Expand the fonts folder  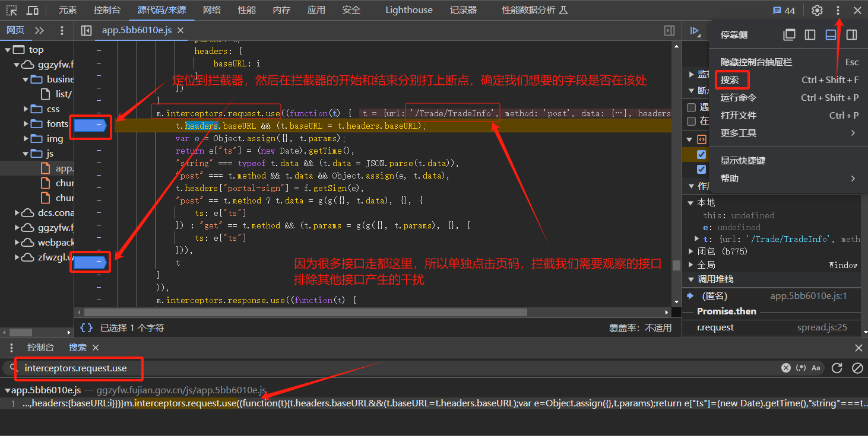point(26,124)
